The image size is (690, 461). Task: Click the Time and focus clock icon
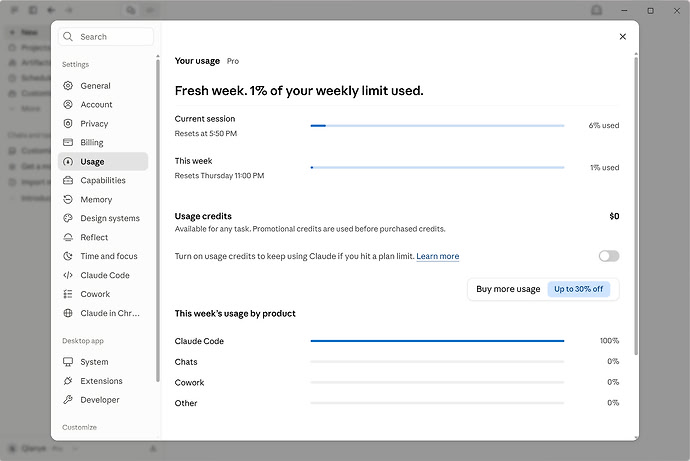[x=68, y=256]
